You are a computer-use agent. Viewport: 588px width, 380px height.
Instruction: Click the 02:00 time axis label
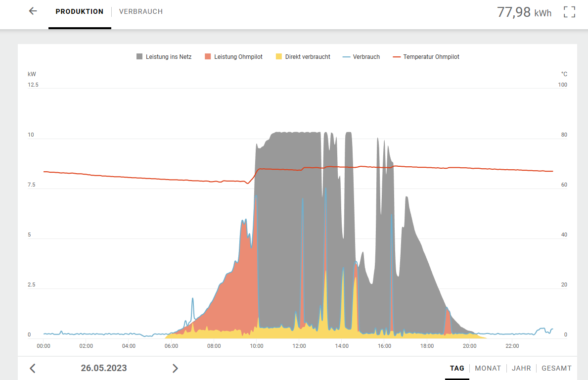click(86, 346)
